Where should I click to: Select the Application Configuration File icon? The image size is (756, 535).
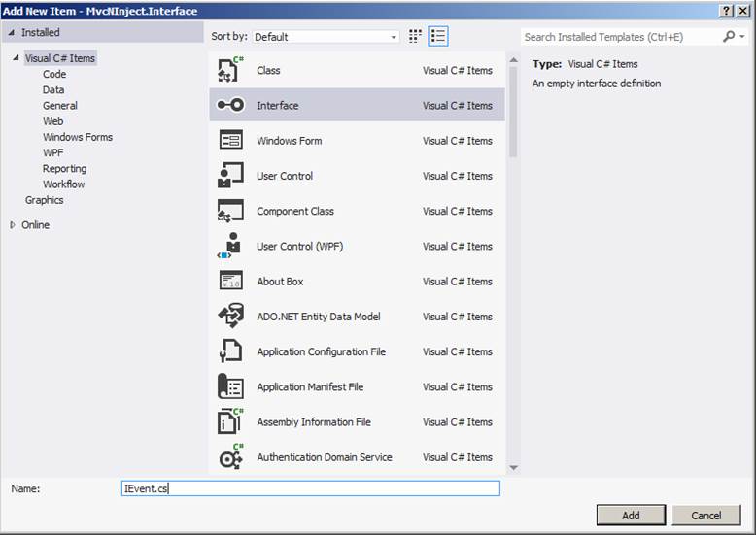click(x=231, y=351)
